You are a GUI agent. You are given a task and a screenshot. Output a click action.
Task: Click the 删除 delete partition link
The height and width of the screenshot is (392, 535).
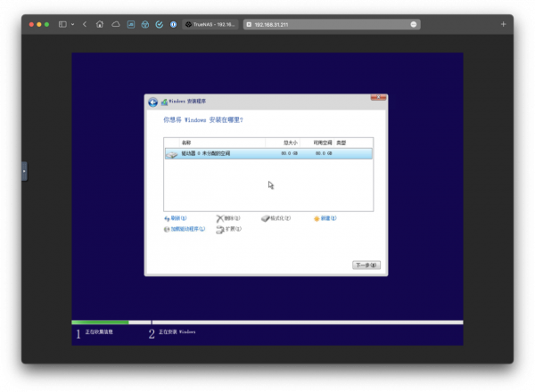pos(228,218)
